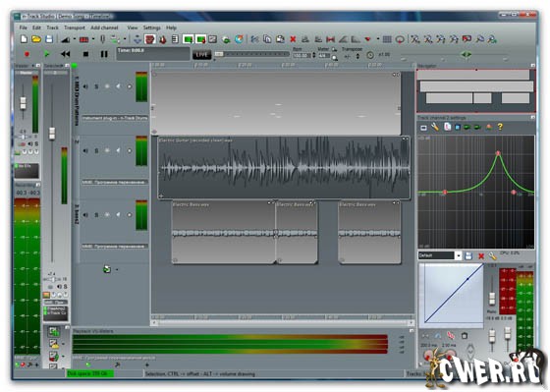Click the Pause button in transport
The image size is (550, 392).
click(x=104, y=54)
